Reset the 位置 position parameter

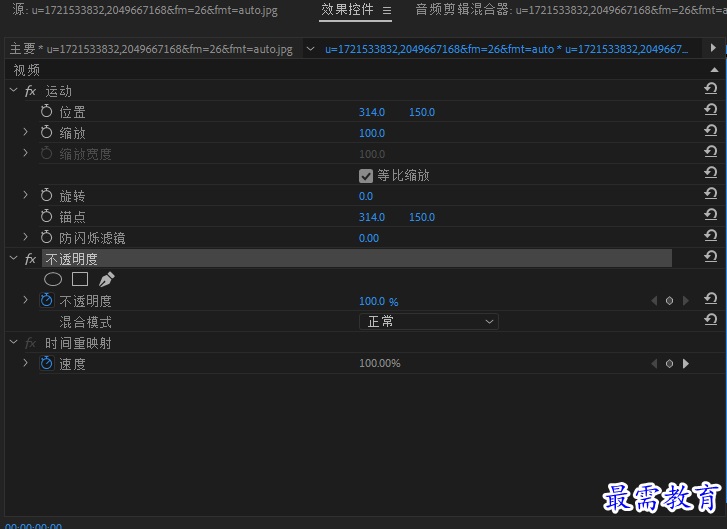point(710,109)
